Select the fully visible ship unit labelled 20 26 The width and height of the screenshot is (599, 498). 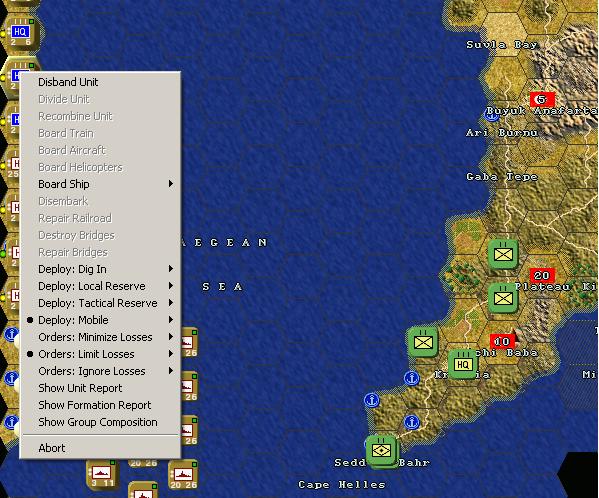[183, 475]
